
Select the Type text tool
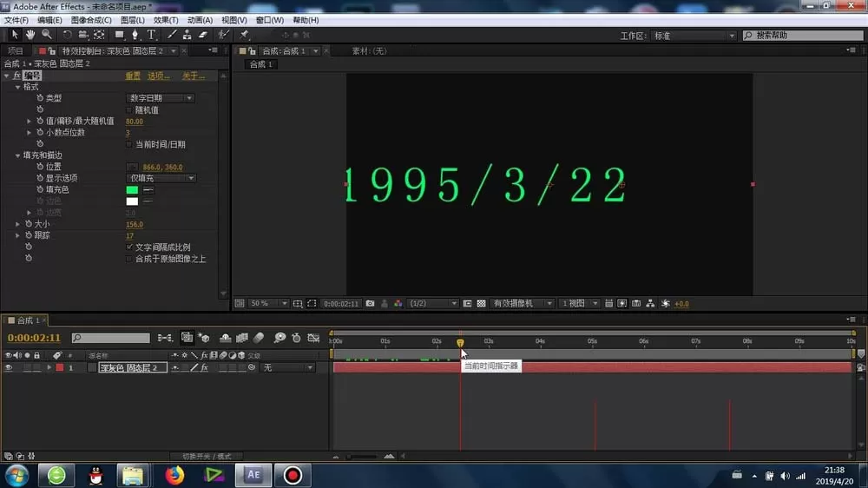pyautogui.click(x=151, y=35)
